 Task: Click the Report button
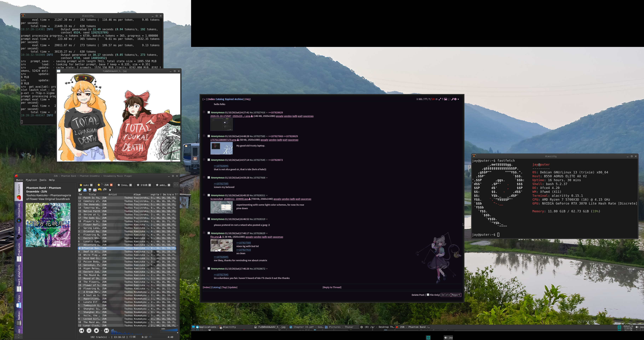[456, 295]
